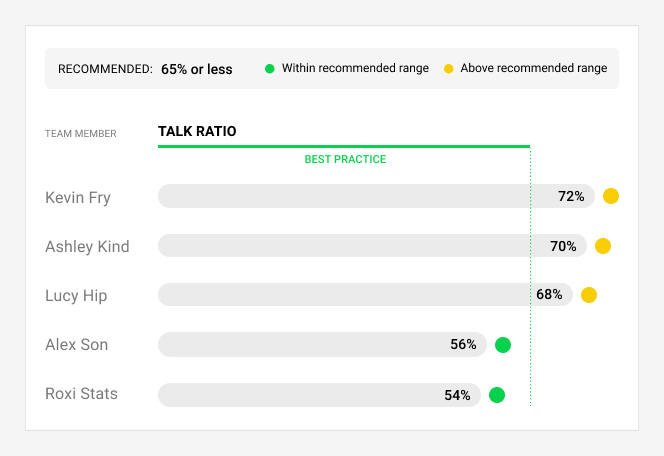Click the green status dot for Alex Son
This screenshot has width=664, height=456.
click(x=503, y=345)
